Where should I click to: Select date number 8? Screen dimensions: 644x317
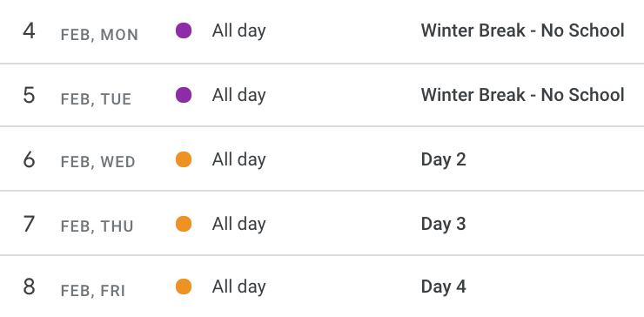pyautogui.click(x=29, y=287)
